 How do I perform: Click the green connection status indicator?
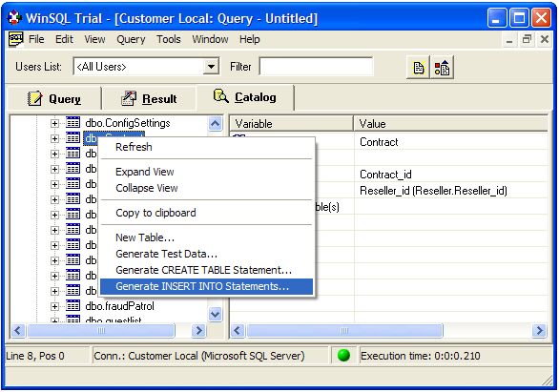point(343,356)
